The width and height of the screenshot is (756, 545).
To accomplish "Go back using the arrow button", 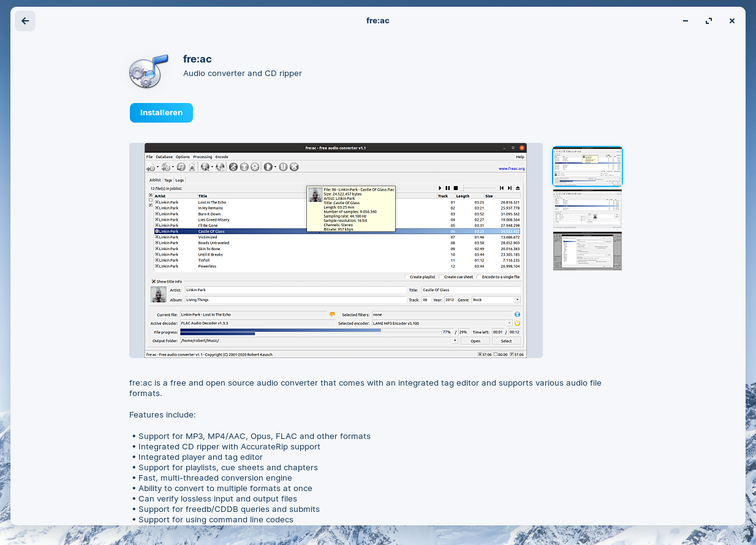I will point(25,21).
